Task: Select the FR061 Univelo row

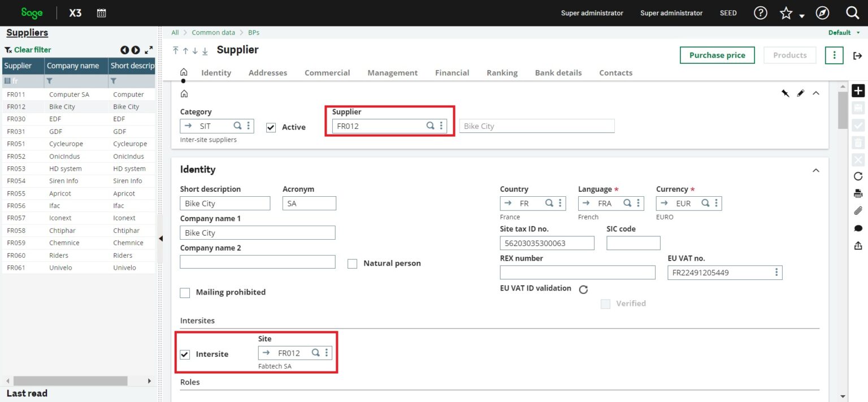Action: pyautogui.click(x=79, y=267)
